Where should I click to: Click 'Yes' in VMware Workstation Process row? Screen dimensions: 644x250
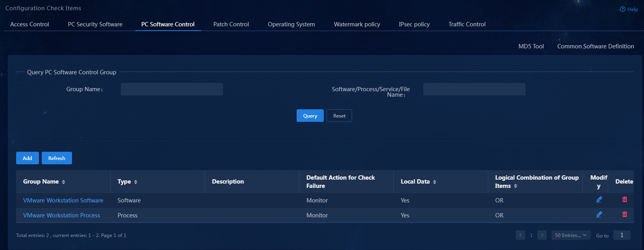(405, 215)
